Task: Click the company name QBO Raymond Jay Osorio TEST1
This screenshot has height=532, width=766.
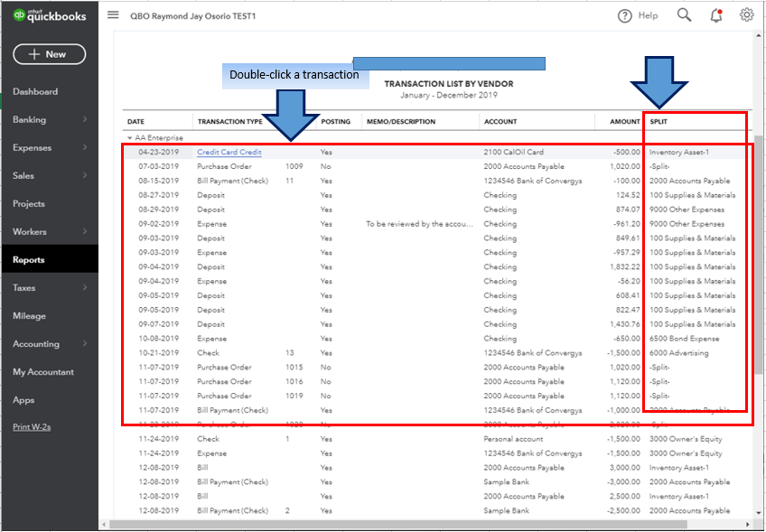Action: tap(193, 16)
